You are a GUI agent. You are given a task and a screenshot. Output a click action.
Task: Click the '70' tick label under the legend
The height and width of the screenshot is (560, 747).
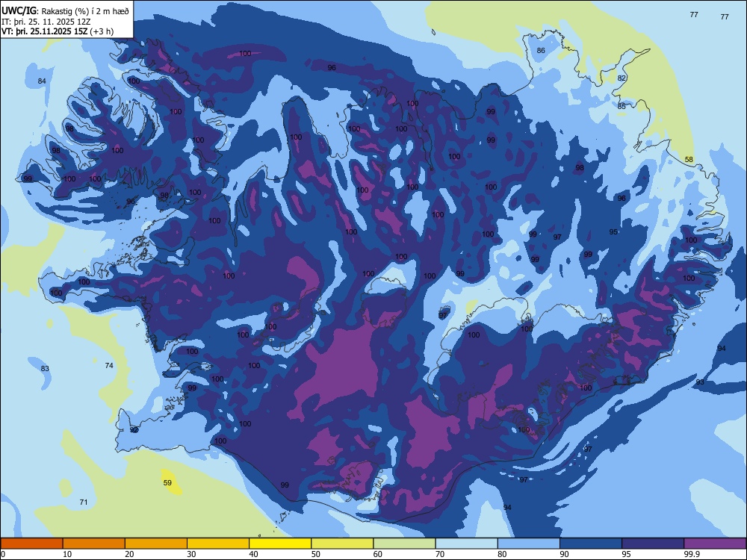[440, 554]
